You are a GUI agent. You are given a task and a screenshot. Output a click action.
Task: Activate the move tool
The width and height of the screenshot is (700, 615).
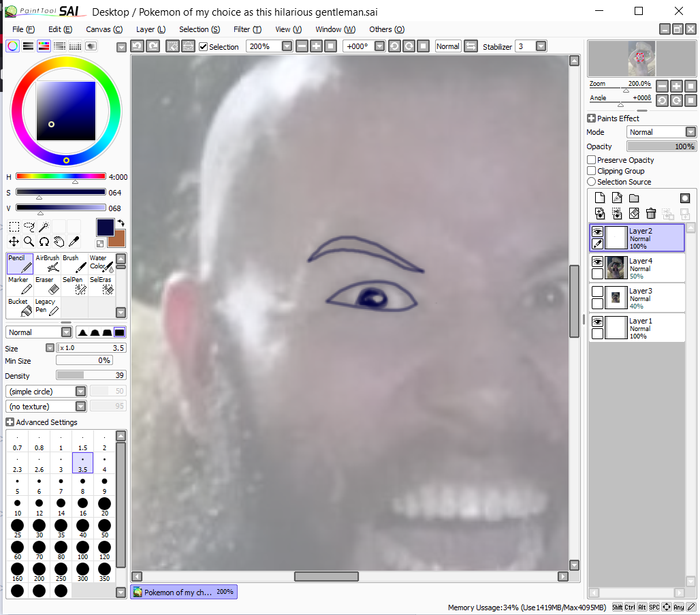(x=14, y=242)
